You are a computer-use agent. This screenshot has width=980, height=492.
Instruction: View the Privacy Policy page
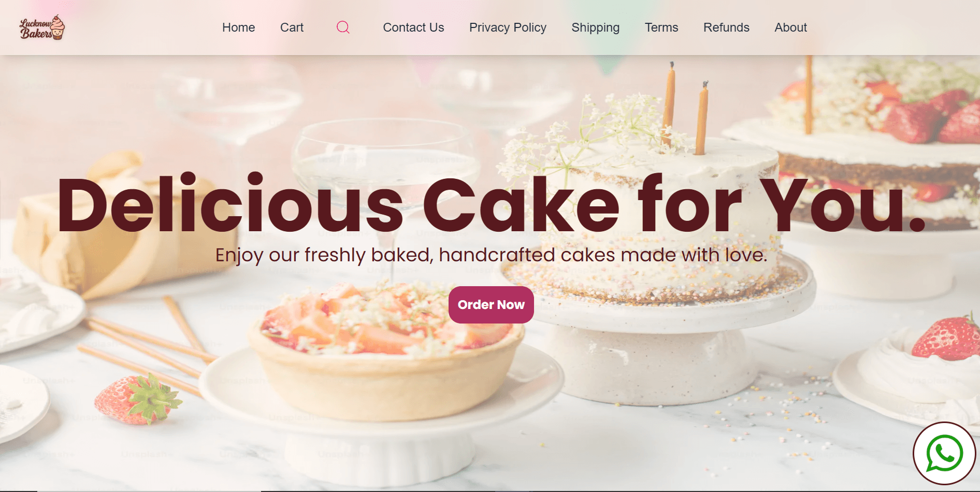tap(508, 27)
